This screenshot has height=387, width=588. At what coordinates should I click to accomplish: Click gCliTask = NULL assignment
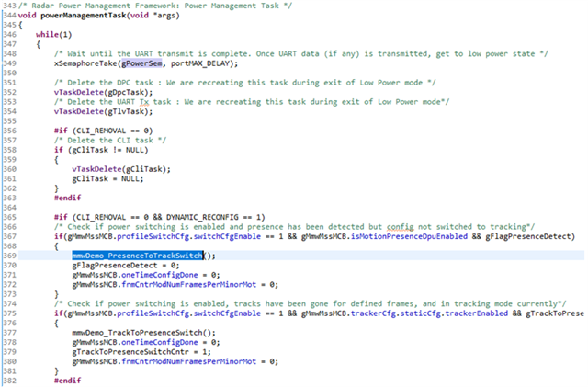click(x=108, y=178)
